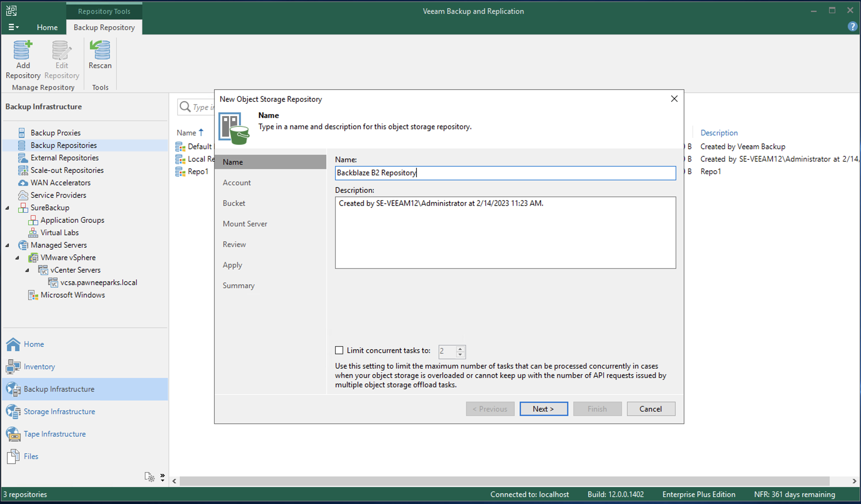Go to Mount Server wizard step
861x504 pixels.
(245, 224)
